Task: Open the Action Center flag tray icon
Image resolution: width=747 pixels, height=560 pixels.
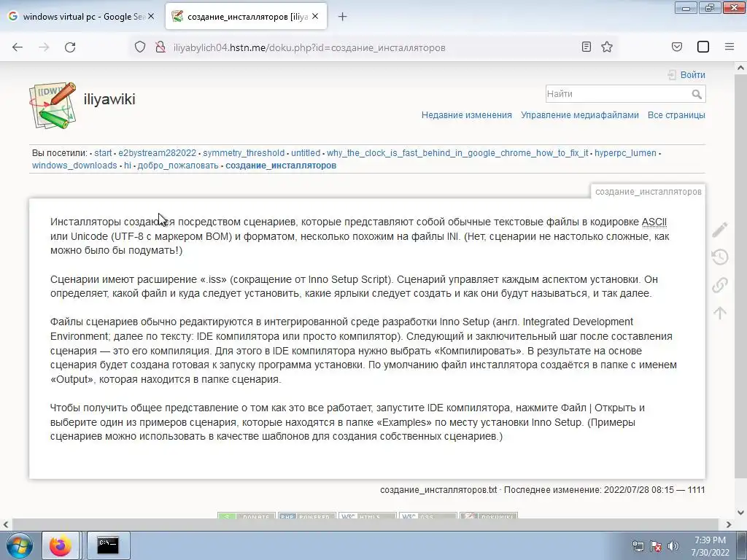Action: [656, 546]
